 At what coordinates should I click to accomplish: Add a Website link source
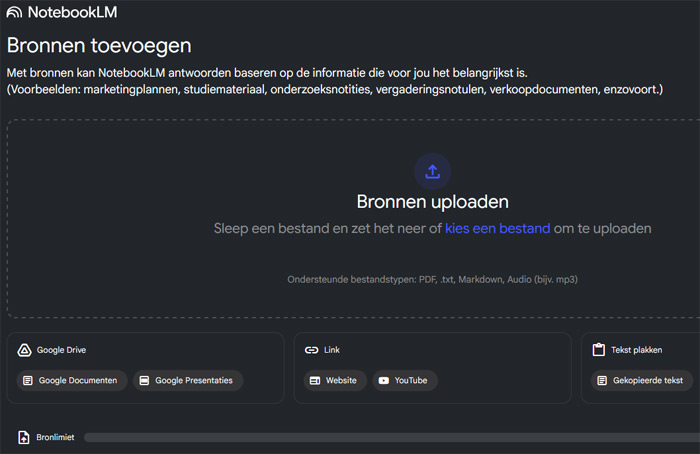click(335, 380)
